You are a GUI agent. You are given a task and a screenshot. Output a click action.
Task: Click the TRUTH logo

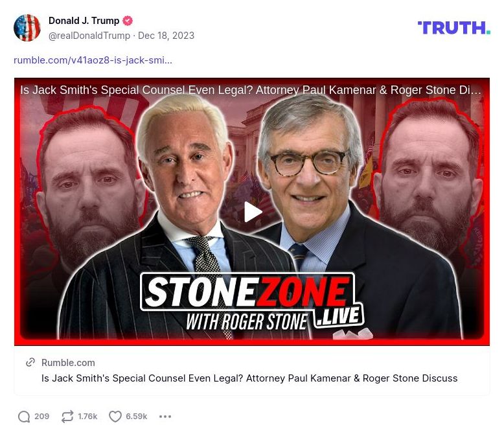pyautogui.click(x=454, y=28)
